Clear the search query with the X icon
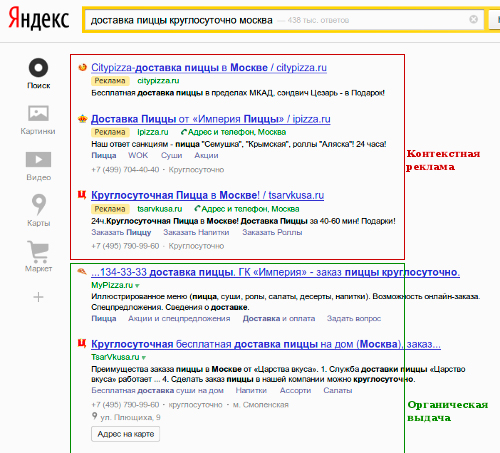The image size is (500, 453). (x=473, y=20)
